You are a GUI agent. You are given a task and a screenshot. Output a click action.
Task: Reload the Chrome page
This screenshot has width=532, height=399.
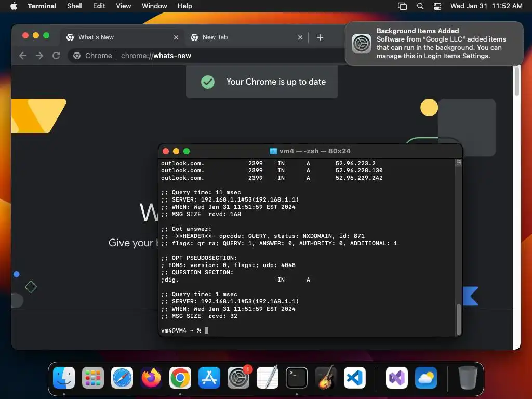[x=56, y=56]
